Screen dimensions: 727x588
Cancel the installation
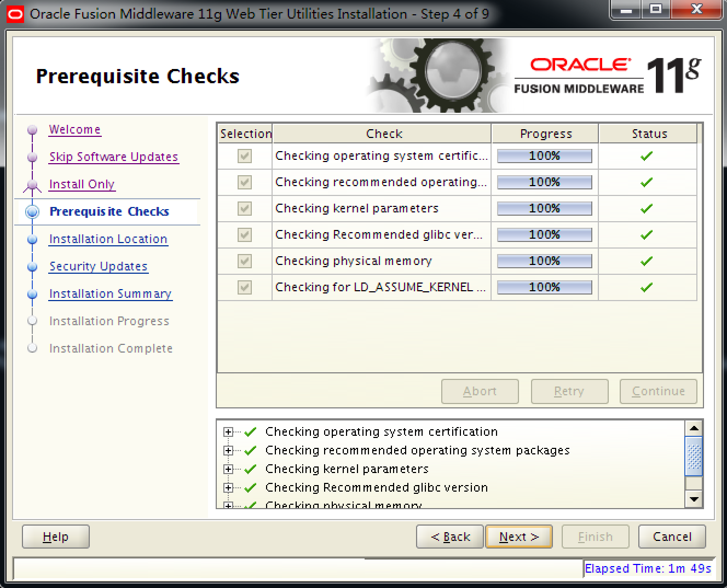672,537
